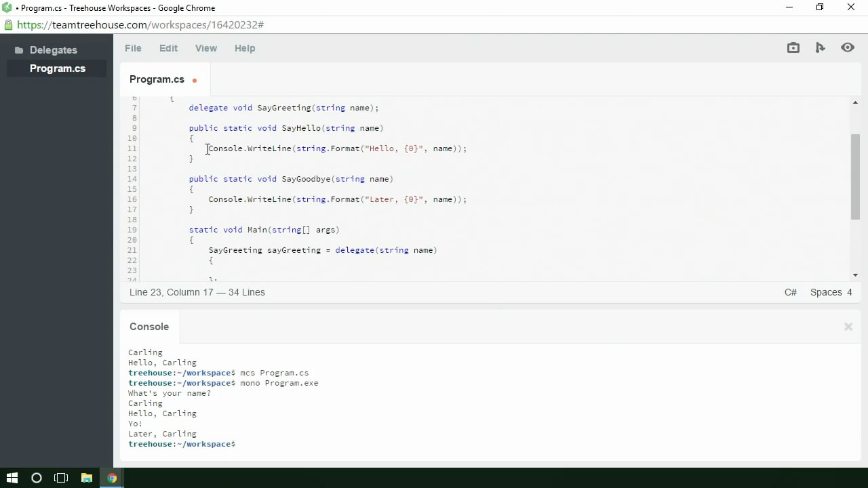
Task: Change the C# language mode
Action: pyautogui.click(x=791, y=292)
